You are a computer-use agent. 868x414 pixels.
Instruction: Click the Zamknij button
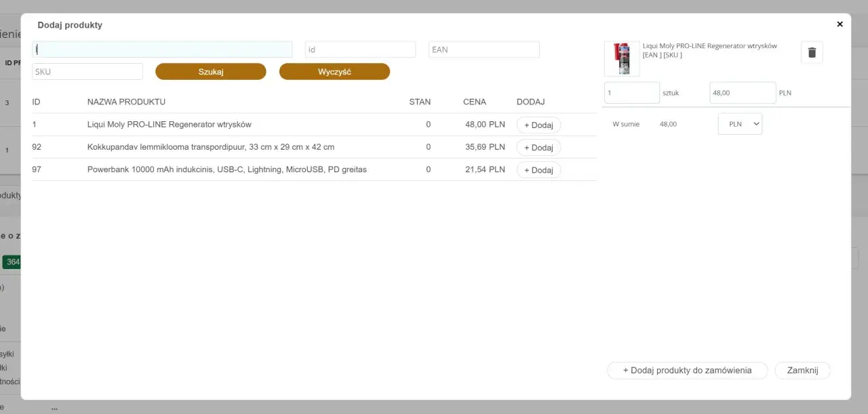(802, 371)
